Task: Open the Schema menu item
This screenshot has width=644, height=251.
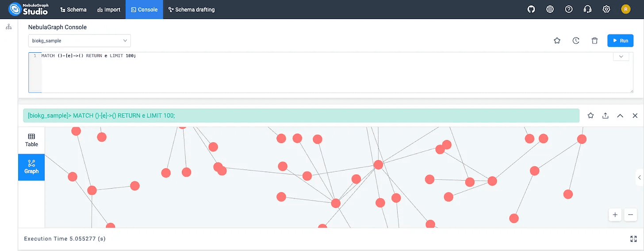Action: pyautogui.click(x=73, y=9)
